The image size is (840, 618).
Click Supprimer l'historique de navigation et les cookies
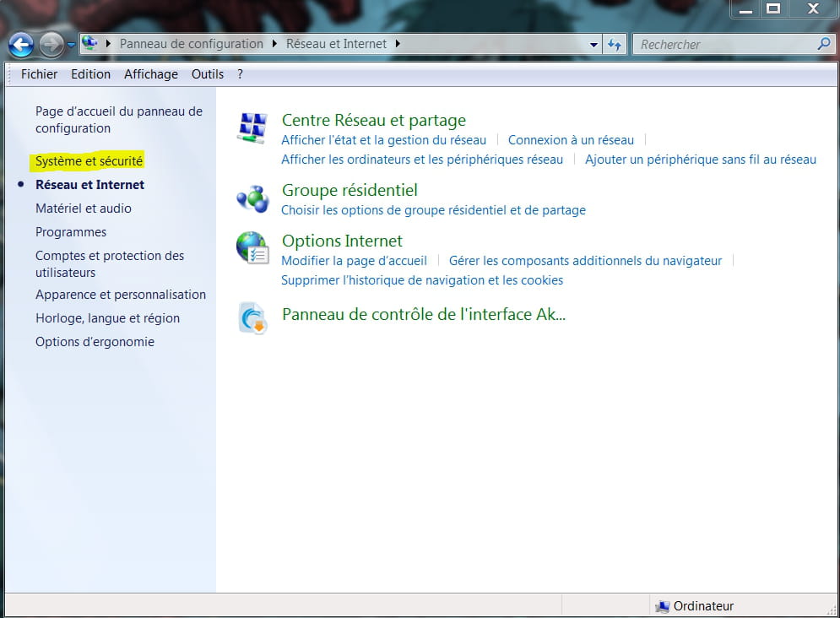(x=422, y=280)
